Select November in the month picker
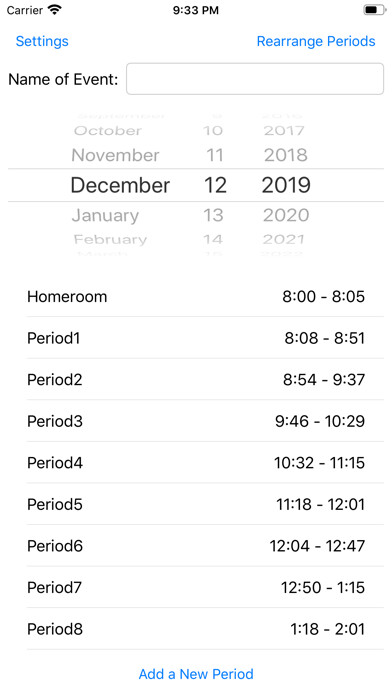 [x=115, y=155]
